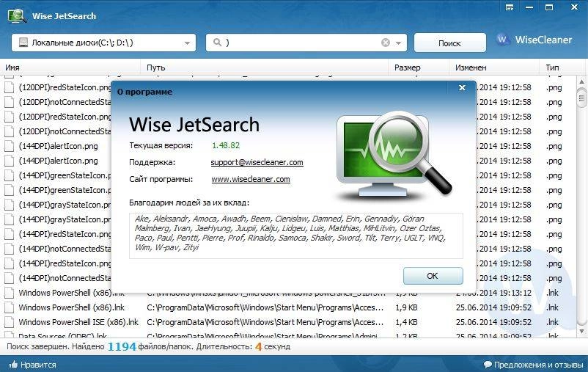Click version number 1.48.82
This screenshot has width=588, height=372.
[226, 145]
